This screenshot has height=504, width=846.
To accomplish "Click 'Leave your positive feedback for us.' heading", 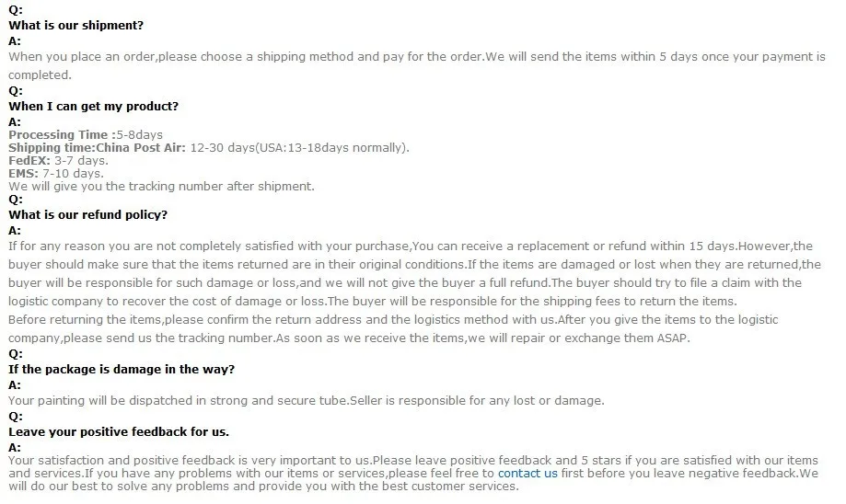I will (119, 431).
